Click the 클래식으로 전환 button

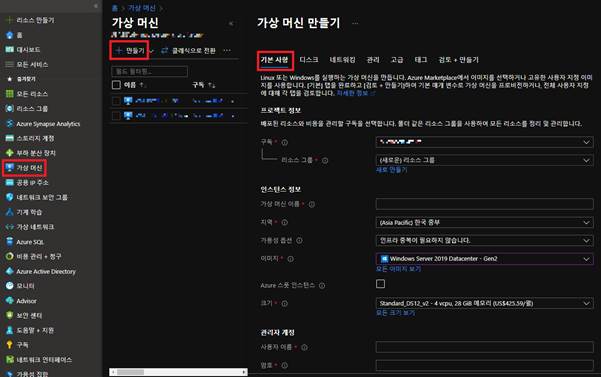188,51
